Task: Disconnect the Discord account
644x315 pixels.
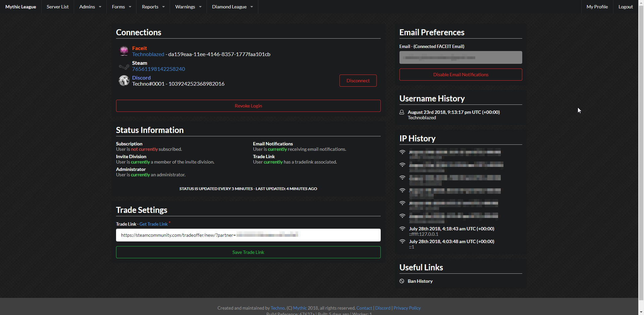Action: pyautogui.click(x=358, y=81)
